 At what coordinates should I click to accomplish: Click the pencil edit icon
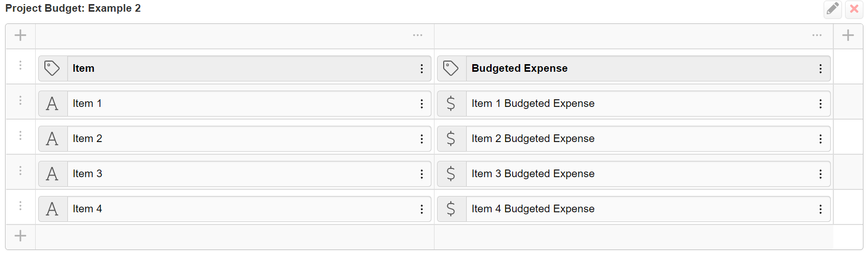click(832, 9)
